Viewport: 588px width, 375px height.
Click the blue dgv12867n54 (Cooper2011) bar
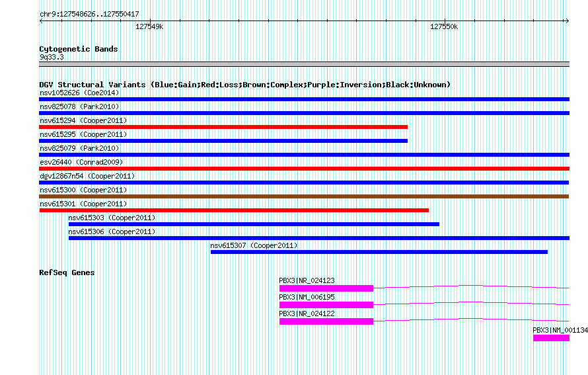pyautogui.click(x=304, y=183)
